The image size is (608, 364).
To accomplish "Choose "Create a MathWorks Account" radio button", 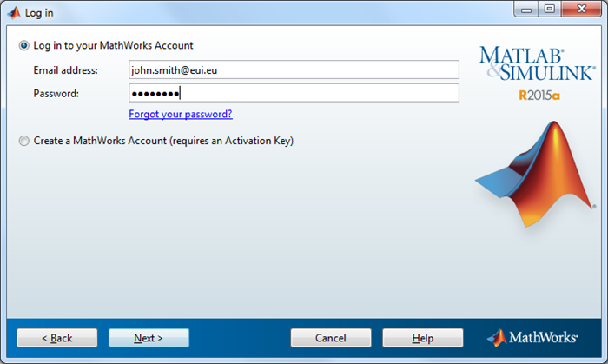I will 23,140.
